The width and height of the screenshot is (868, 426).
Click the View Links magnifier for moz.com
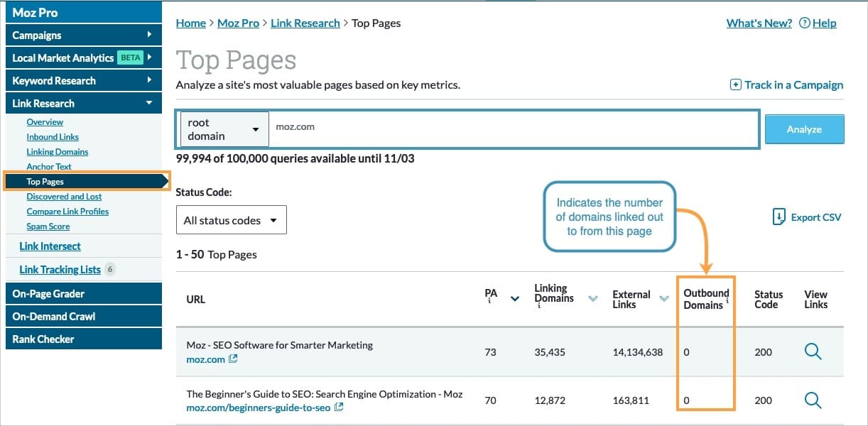click(813, 351)
